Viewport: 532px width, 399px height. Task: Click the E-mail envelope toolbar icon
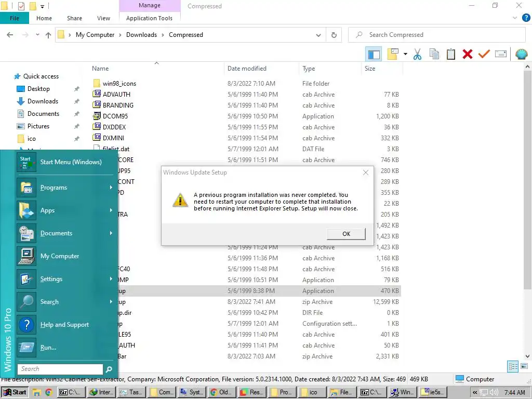click(501, 54)
